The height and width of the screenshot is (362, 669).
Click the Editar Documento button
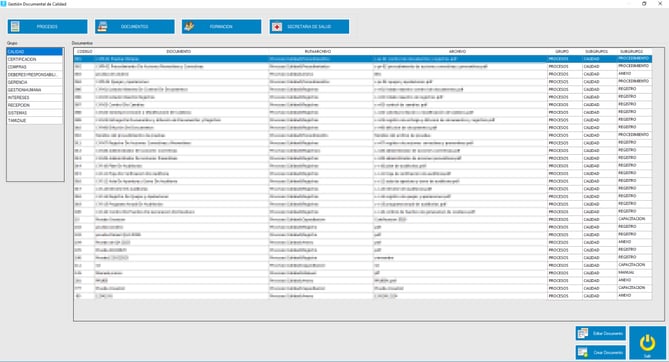pos(600,333)
